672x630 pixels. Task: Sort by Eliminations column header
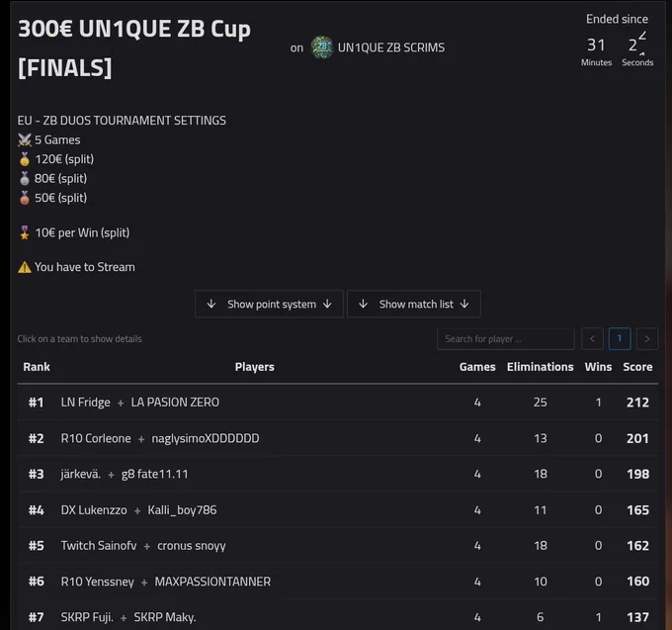(540, 367)
